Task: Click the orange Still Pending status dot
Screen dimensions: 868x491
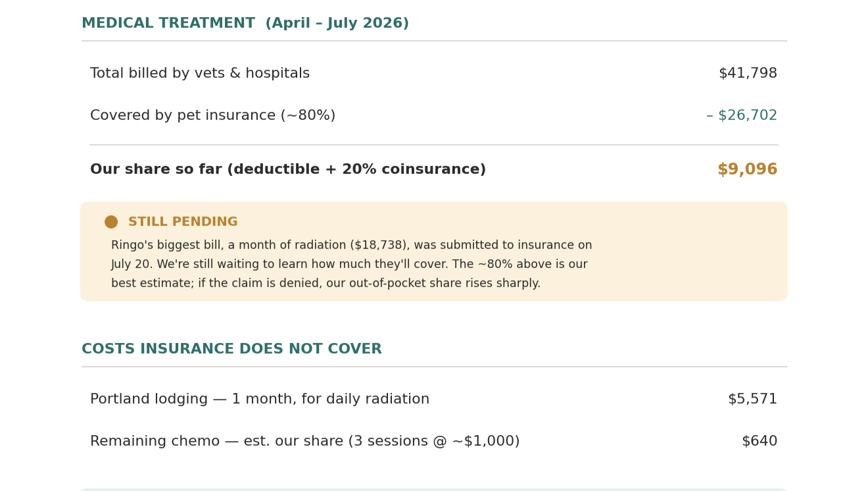Action: 111,222
